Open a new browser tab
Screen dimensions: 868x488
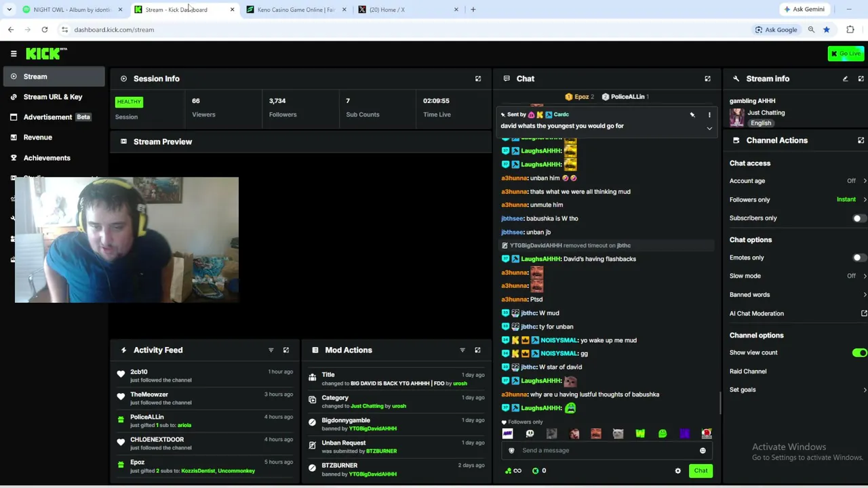(473, 9)
